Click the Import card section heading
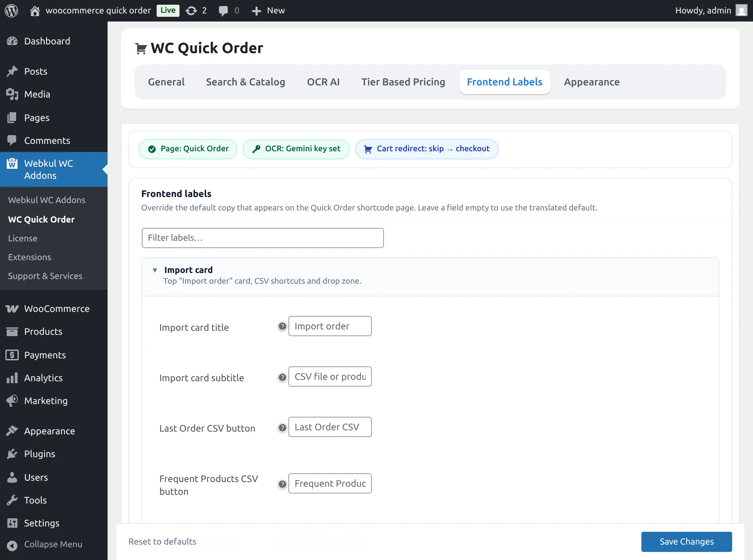The image size is (753, 560). click(x=189, y=270)
